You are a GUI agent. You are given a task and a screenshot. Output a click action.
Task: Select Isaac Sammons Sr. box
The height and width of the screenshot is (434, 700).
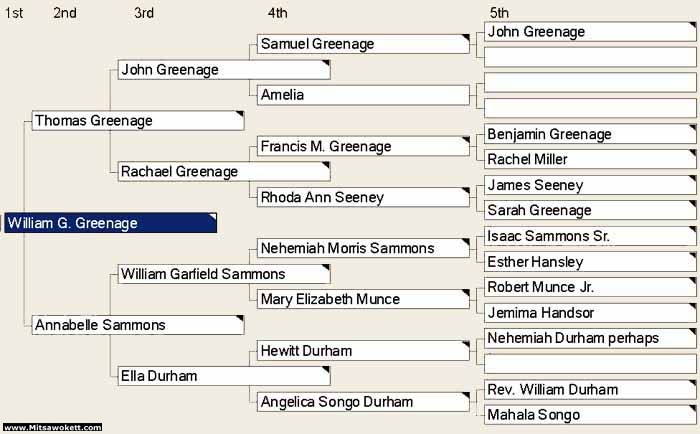587,236
